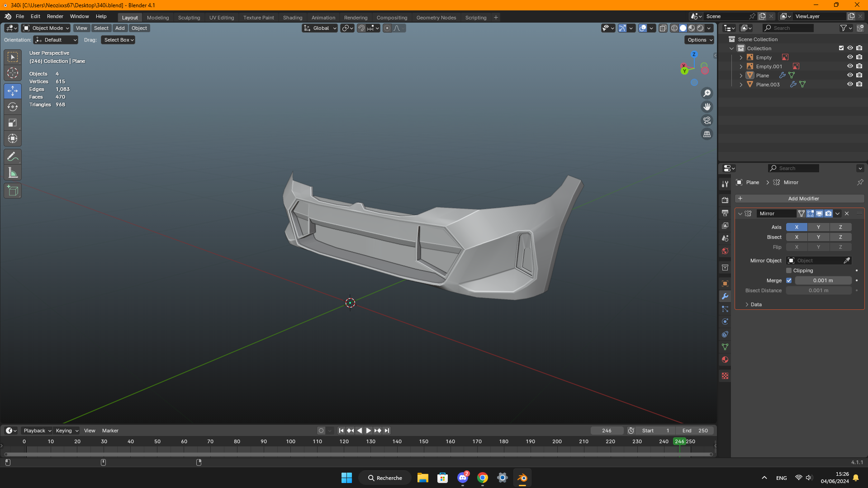868x488 pixels.
Task: Open the Object Mode dropdown
Action: (x=46, y=28)
